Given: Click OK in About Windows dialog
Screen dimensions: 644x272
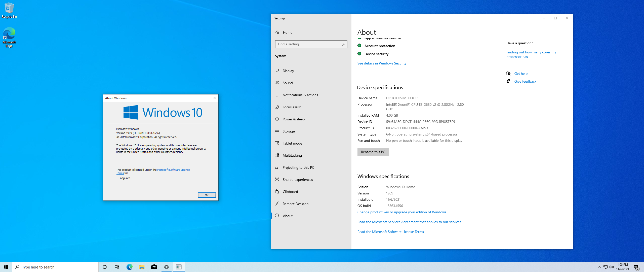Looking at the screenshot, I should point(207,195).
